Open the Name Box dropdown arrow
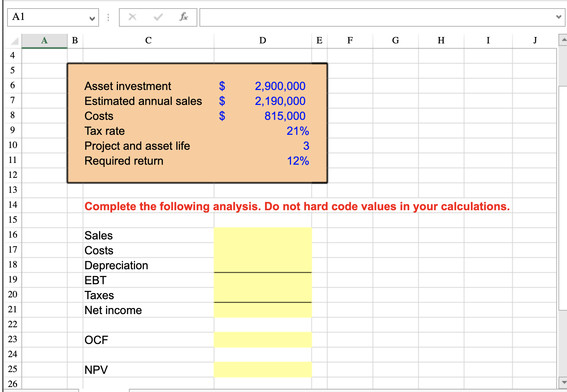 [x=92, y=18]
